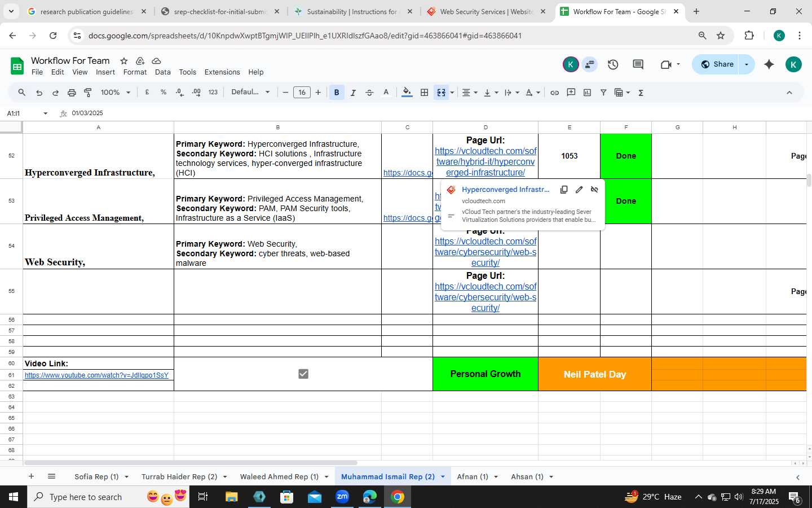The height and width of the screenshot is (508, 812).
Task: Open version history clock icon
Action: coord(613,64)
